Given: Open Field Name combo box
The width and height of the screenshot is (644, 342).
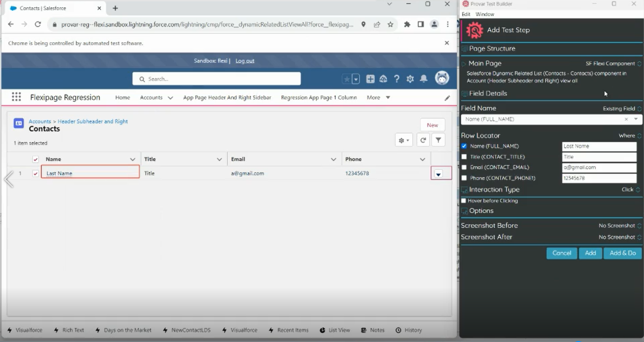Looking at the screenshot, I should coord(552,119).
